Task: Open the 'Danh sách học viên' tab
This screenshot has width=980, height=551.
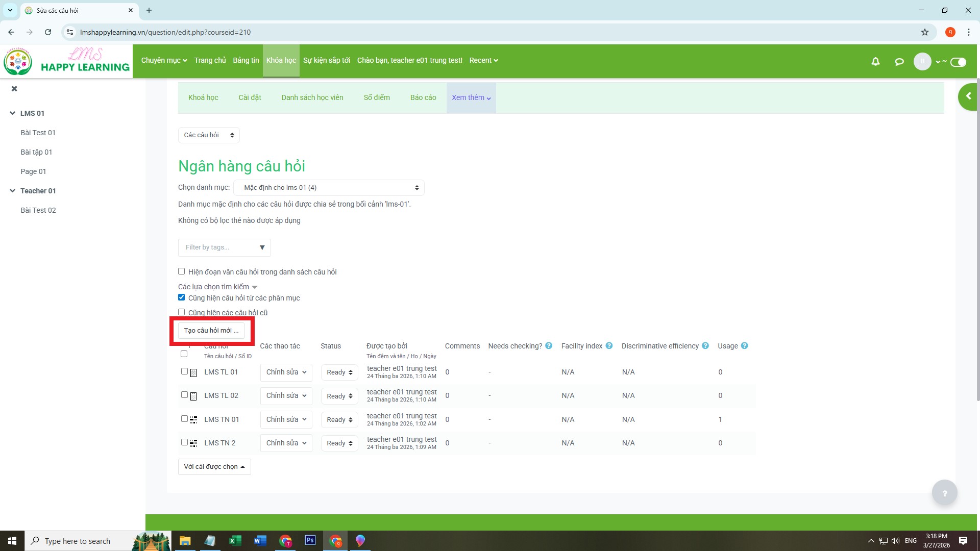Action: point(312,97)
